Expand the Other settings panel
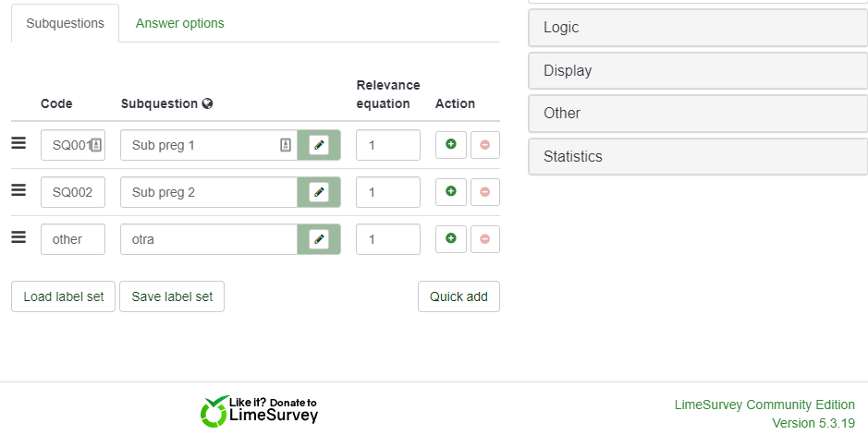868x435 pixels. [698, 114]
